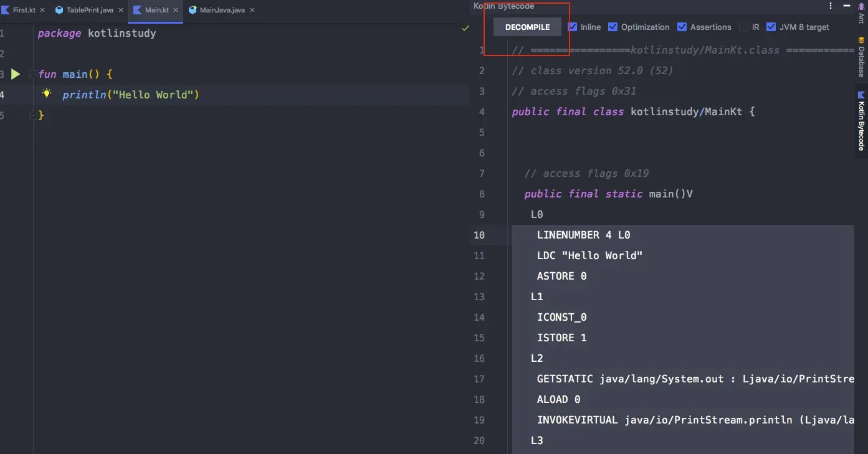The height and width of the screenshot is (454, 868).
Task: Click the 'L0' label in bytecode
Action: tap(537, 214)
